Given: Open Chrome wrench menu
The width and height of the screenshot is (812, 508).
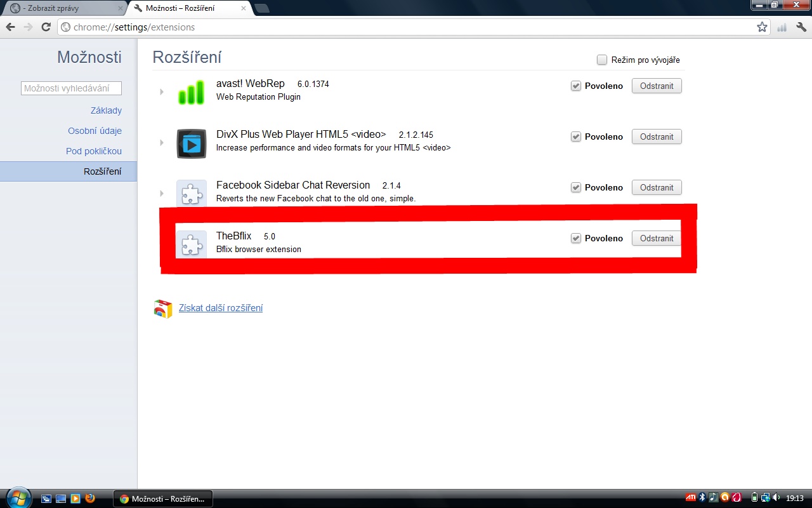Looking at the screenshot, I should [801, 27].
